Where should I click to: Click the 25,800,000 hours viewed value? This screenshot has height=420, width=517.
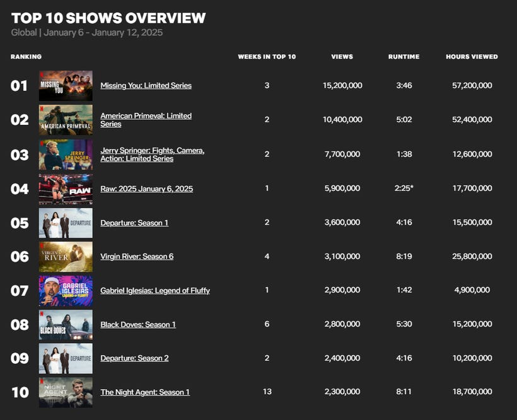pyautogui.click(x=472, y=256)
